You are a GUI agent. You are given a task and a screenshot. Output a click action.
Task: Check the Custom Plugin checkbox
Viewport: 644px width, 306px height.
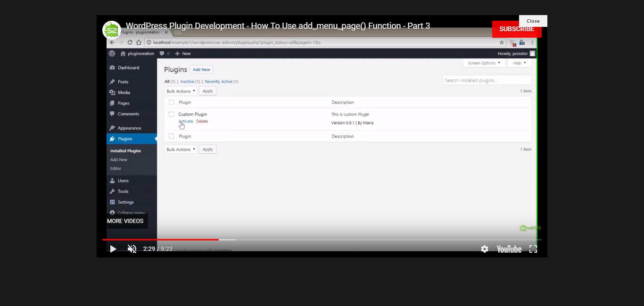click(x=171, y=114)
